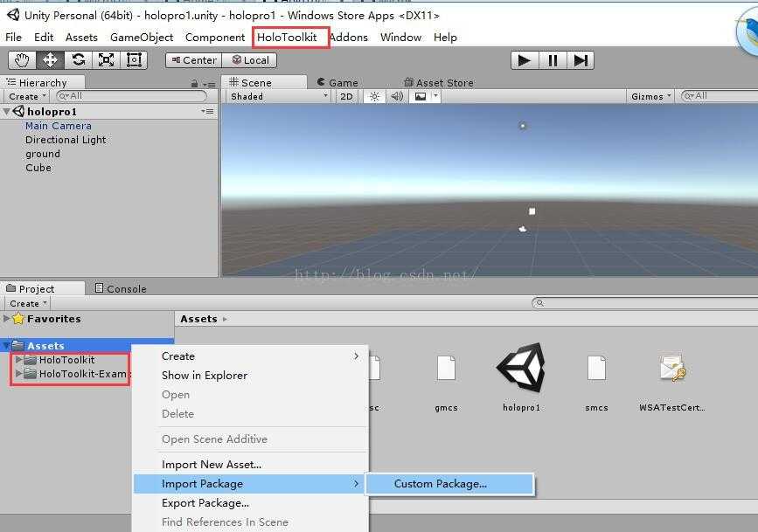This screenshot has height=532, width=758.
Task: Select the gmcs file asset
Action: 446,382
